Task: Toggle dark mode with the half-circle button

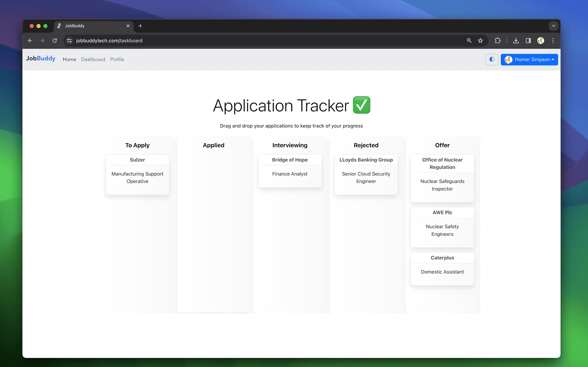Action: click(x=492, y=60)
